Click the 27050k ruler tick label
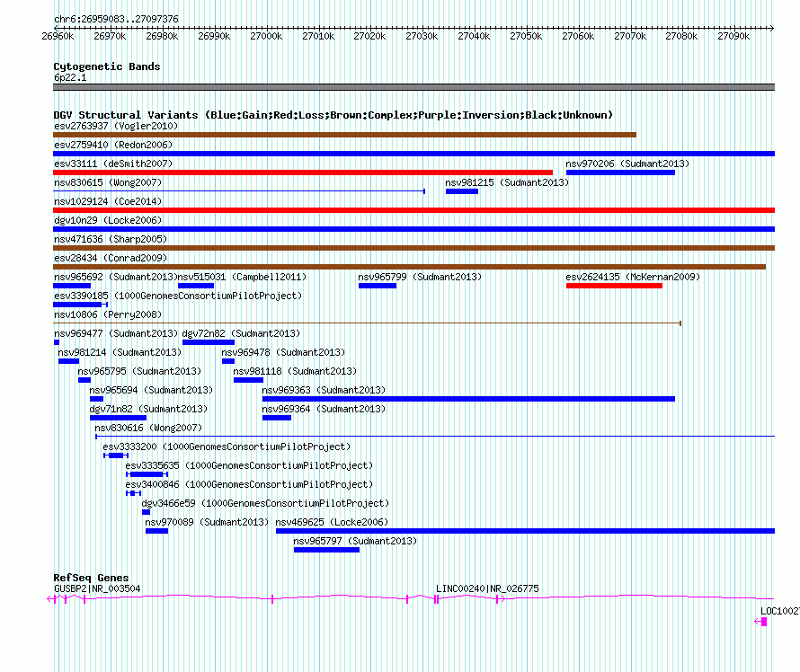Viewport: 800px width, 672px height. 526,36
